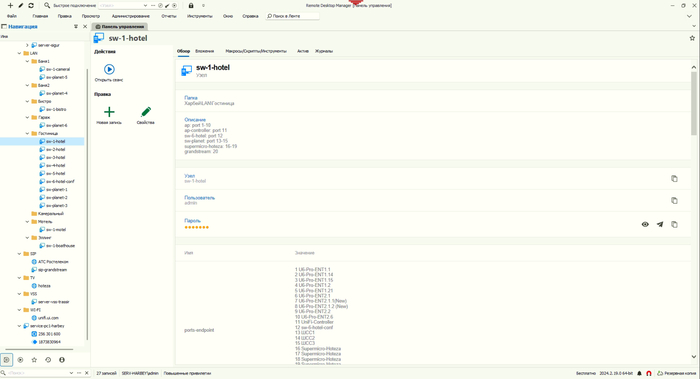
Task: Click the vault navigation icon at panel bottom
Action: pos(6,360)
